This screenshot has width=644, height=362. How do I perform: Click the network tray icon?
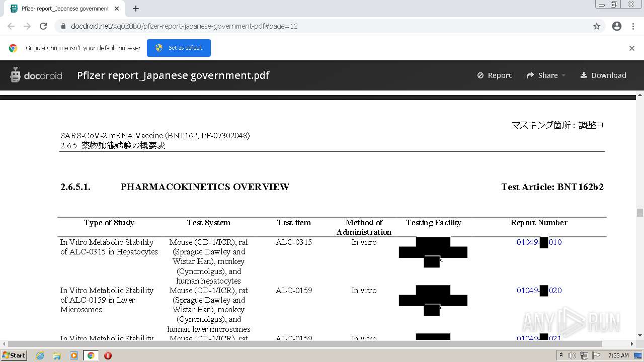(584, 355)
